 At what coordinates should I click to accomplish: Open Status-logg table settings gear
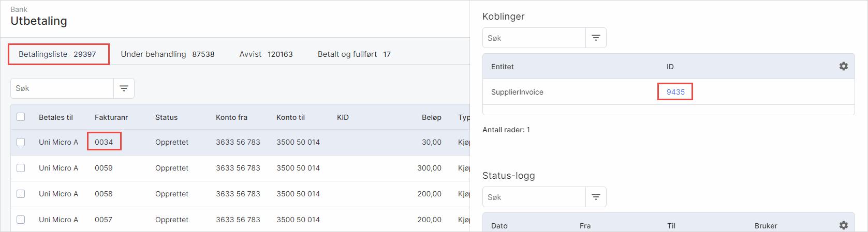[843, 225]
